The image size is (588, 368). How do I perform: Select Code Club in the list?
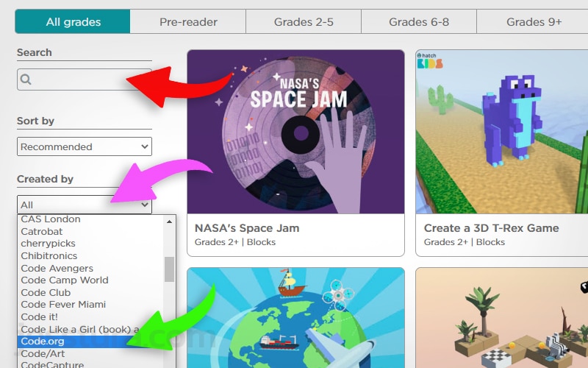tap(90, 292)
